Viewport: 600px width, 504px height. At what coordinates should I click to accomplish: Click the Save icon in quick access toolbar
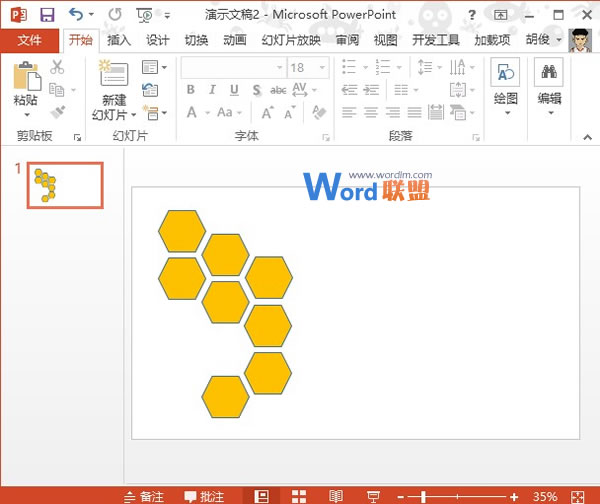click(x=47, y=15)
